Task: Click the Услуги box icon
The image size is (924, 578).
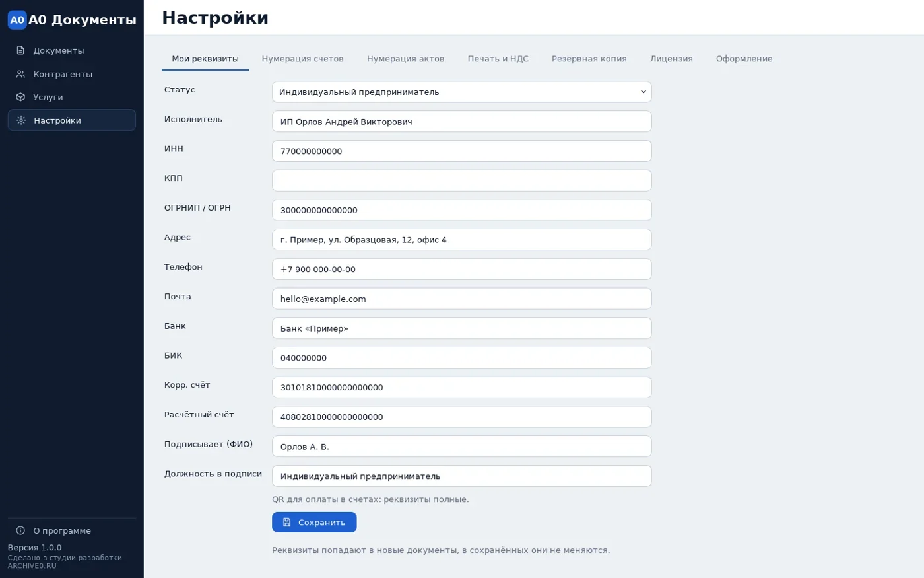Action: pyautogui.click(x=20, y=97)
